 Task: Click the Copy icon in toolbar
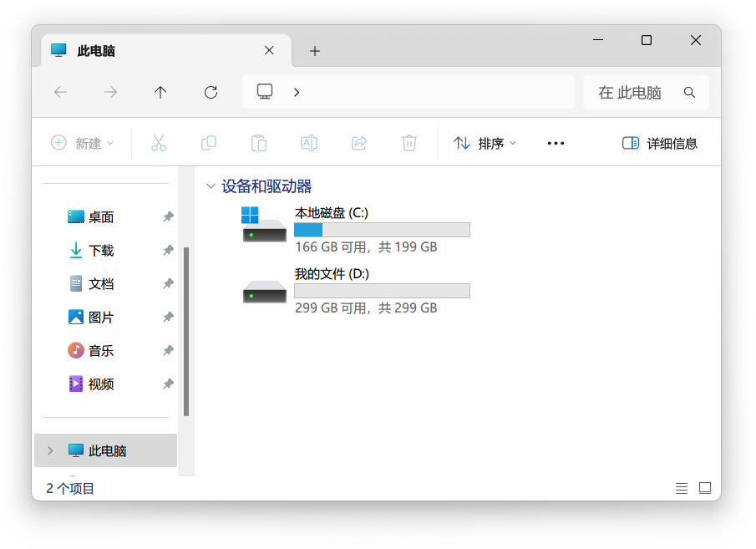click(209, 143)
